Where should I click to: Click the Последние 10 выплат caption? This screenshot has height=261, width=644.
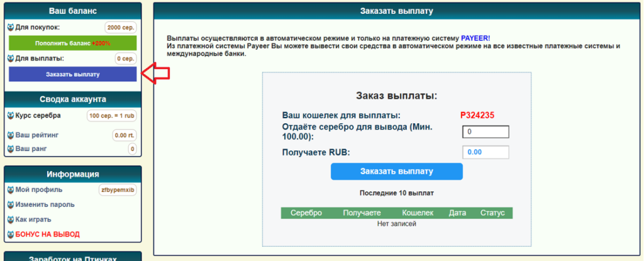[397, 193]
